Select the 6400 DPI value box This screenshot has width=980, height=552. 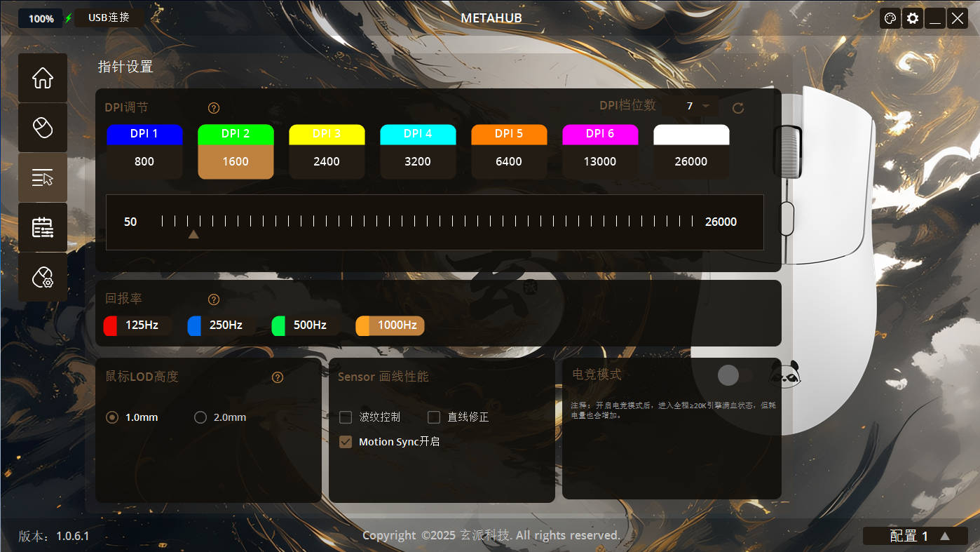coord(509,162)
